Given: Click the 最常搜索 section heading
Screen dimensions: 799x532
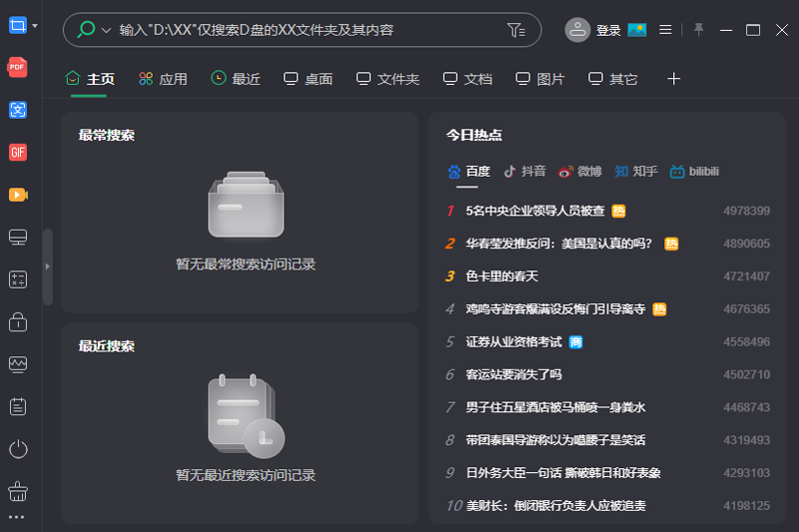Looking at the screenshot, I should [x=107, y=136].
